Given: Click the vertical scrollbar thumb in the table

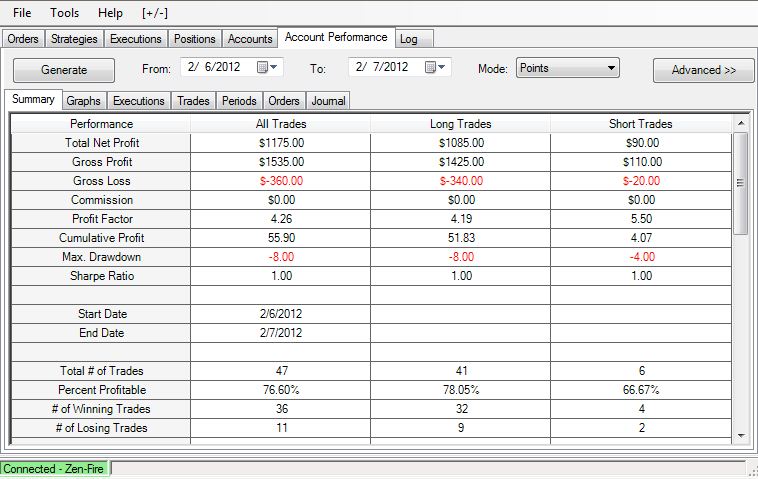Looking at the screenshot, I should (x=741, y=183).
